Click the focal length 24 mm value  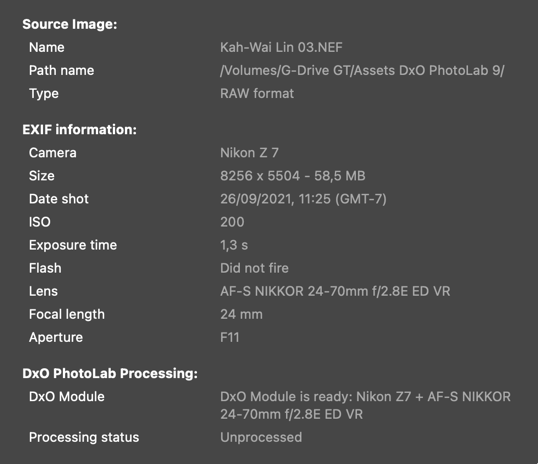tap(242, 314)
